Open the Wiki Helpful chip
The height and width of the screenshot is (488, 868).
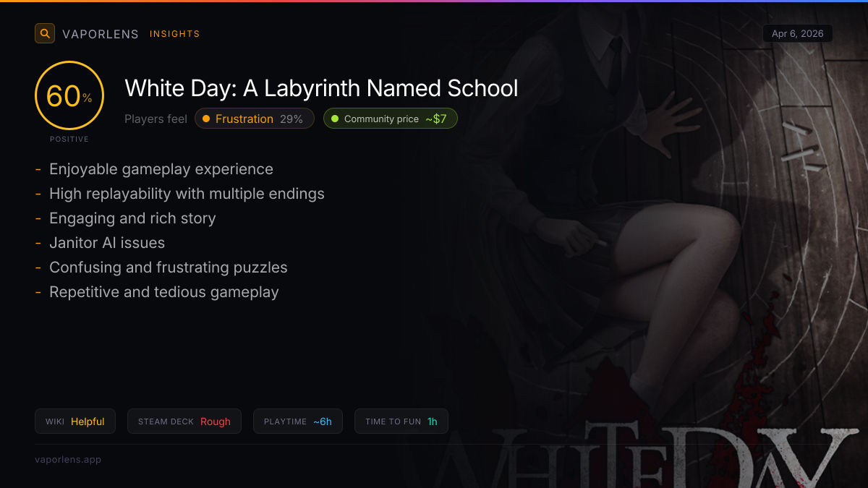point(75,421)
